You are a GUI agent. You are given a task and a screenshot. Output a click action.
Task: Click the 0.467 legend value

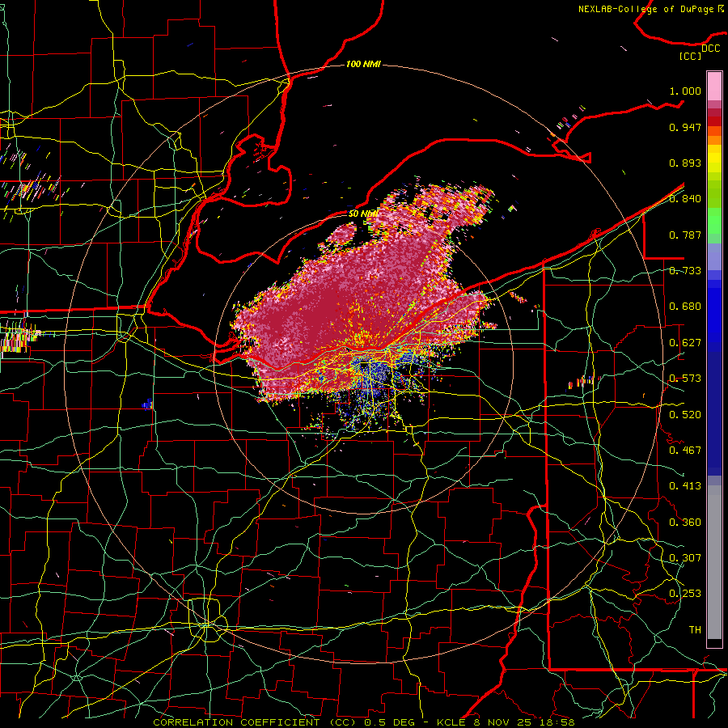685,451
